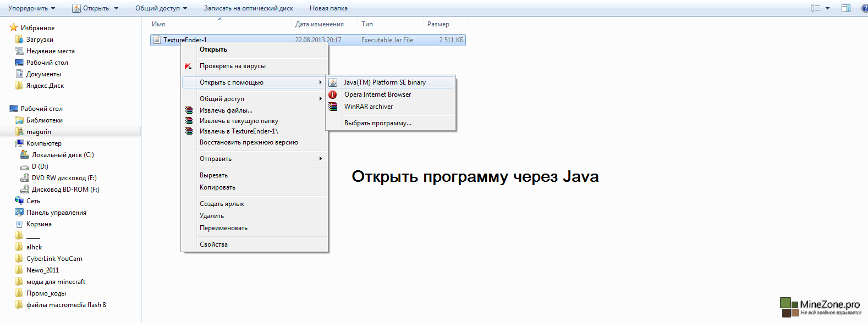Select Выбрать программу... in submenu
This screenshot has height=323, width=868.
[x=377, y=123]
